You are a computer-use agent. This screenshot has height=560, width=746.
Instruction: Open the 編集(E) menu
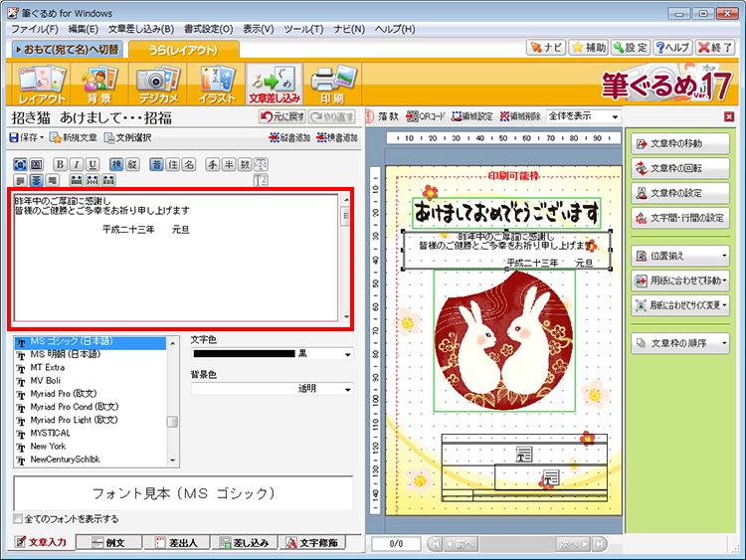pos(83,29)
